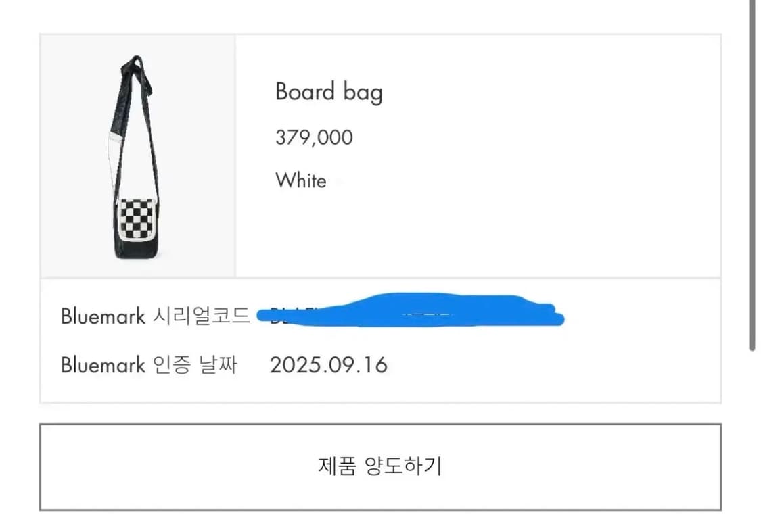Click the 2025.09.16 certification date
This screenshot has height=532, width=761.
pos(329,365)
